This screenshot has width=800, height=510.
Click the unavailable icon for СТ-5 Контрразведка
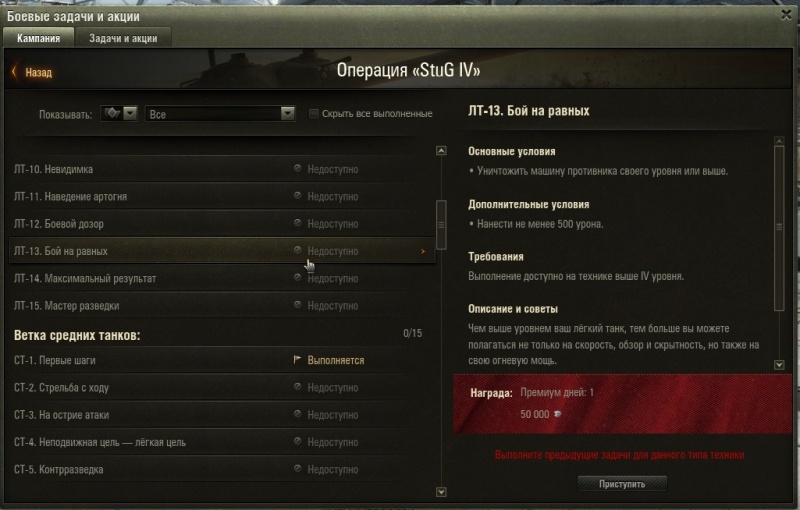click(x=297, y=468)
